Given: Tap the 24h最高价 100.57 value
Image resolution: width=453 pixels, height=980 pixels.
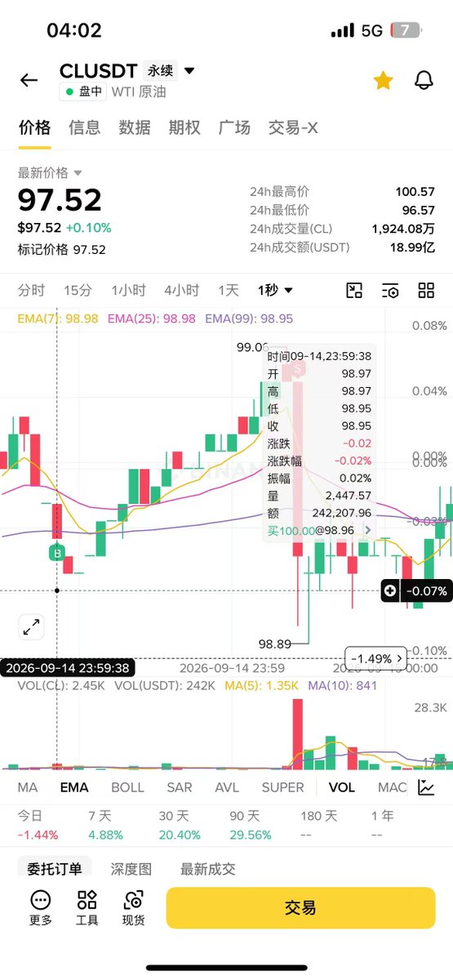Looking at the screenshot, I should point(415,192).
